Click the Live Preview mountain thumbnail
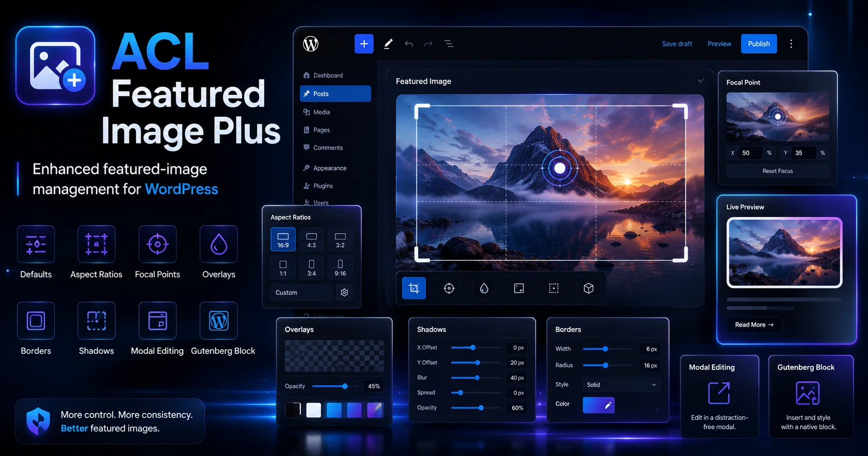868x456 pixels. pyautogui.click(x=785, y=252)
